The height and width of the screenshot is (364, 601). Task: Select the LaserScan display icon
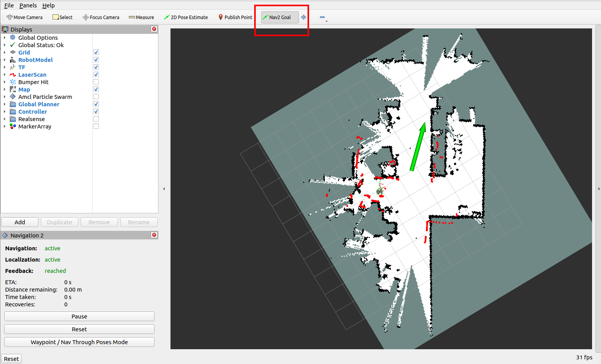(13, 75)
